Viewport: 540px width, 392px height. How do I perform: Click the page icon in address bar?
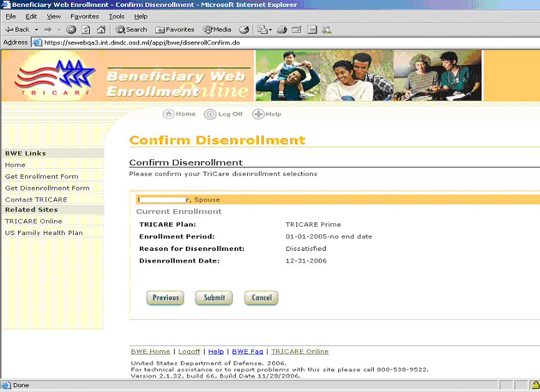click(37, 42)
